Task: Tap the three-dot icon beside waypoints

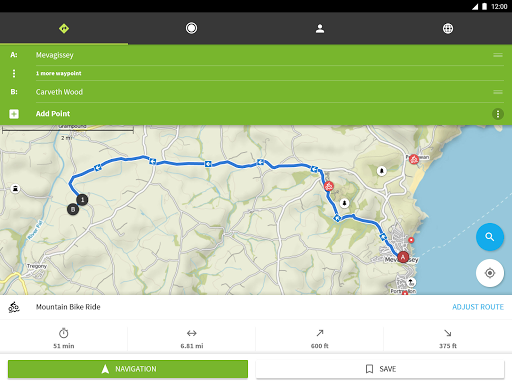Action: (x=14, y=73)
